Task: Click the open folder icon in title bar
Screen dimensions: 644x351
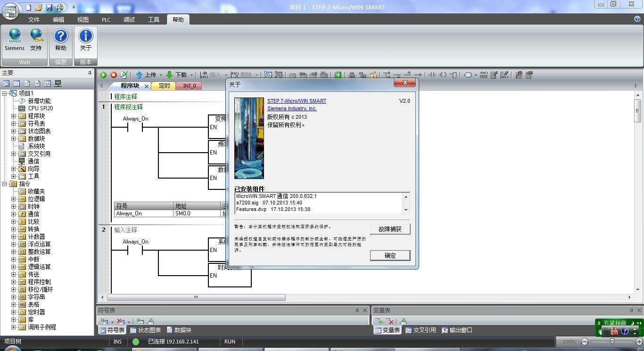Action: pyautogui.click(x=39, y=8)
